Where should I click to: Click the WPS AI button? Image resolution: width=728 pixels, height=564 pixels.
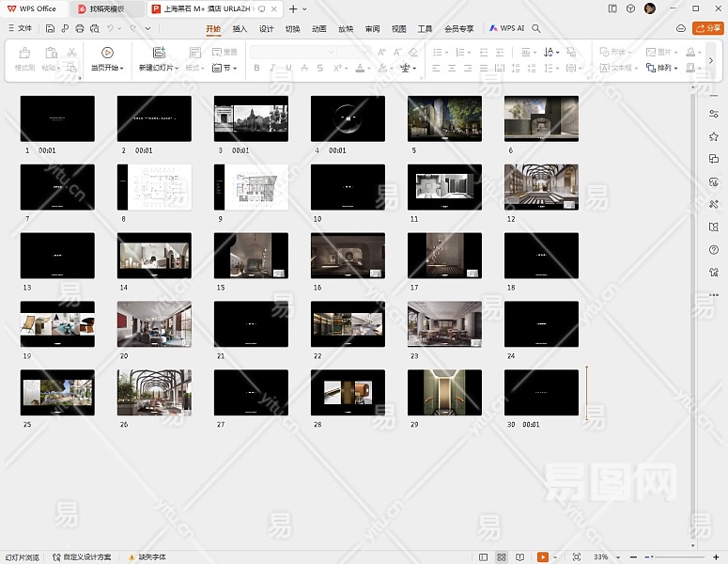[506, 29]
